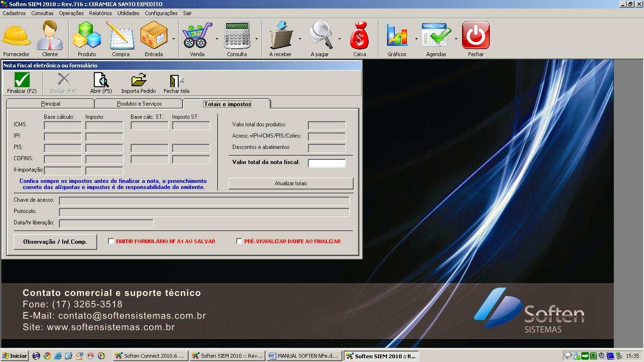Open the A receber icon
644x362 pixels.
coord(280,36)
